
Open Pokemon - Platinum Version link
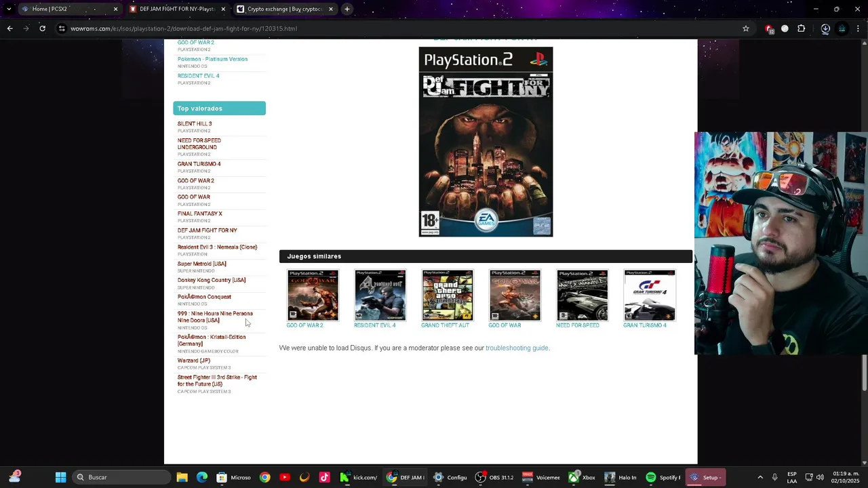point(212,59)
